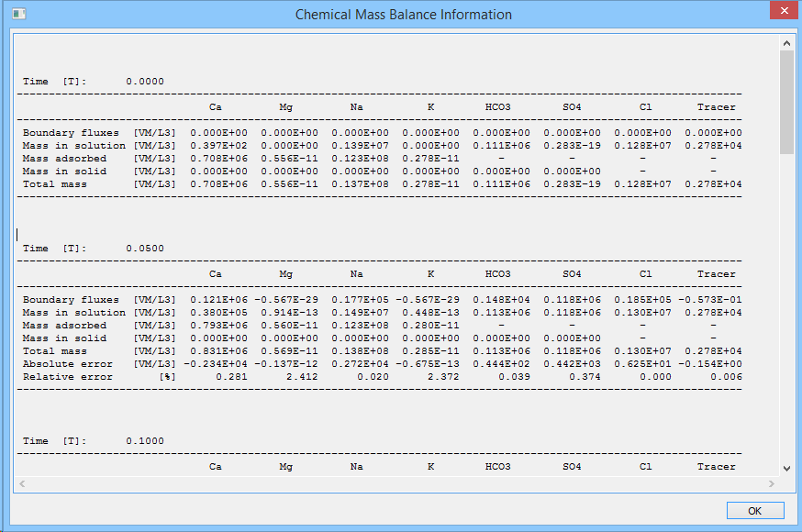Select the K value 0.448E-13
Screen dimensions: 802x532
(430, 312)
